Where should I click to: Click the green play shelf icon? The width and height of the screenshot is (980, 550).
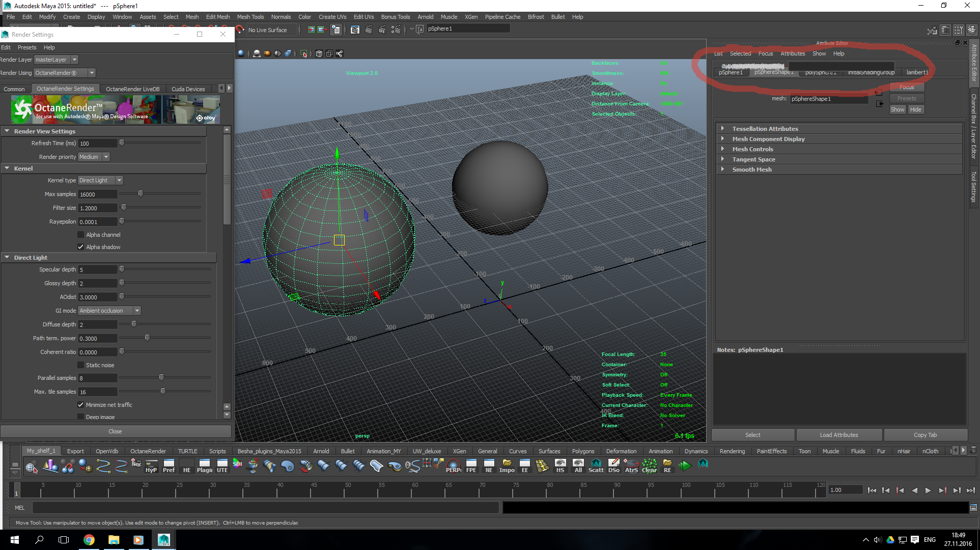(x=685, y=465)
